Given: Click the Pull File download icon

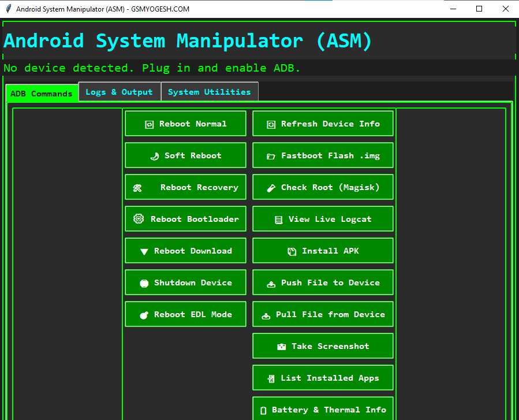Looking at the screenshot, I should click(267, 314).
